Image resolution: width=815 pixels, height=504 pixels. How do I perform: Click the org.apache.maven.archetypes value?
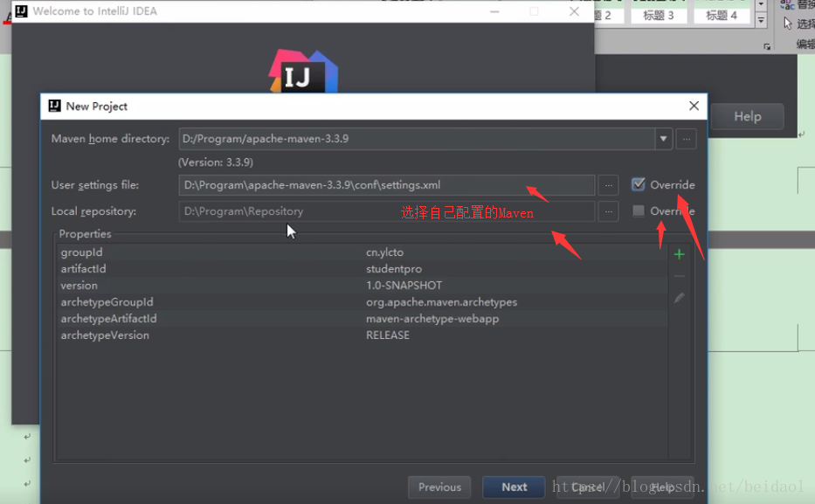(442, 302)
